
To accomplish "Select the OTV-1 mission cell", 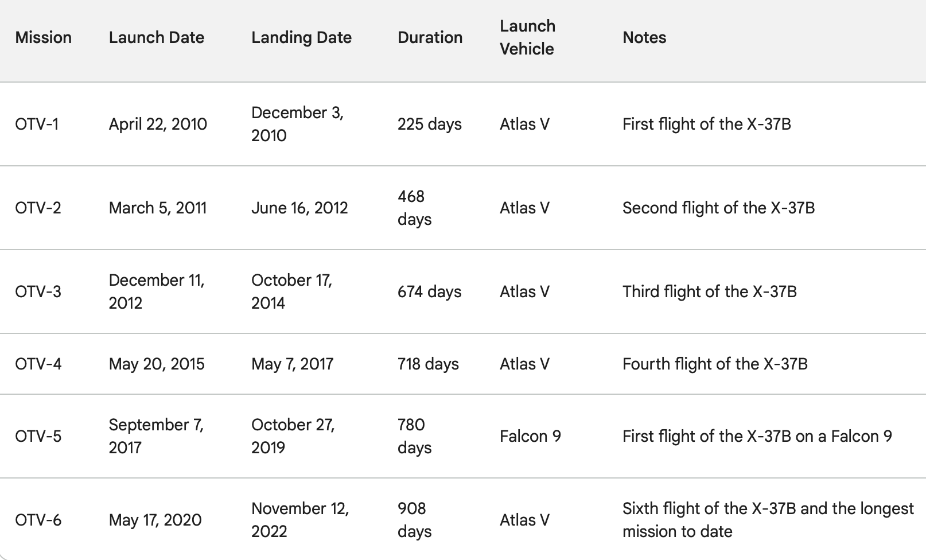I will tap(37, 125).
